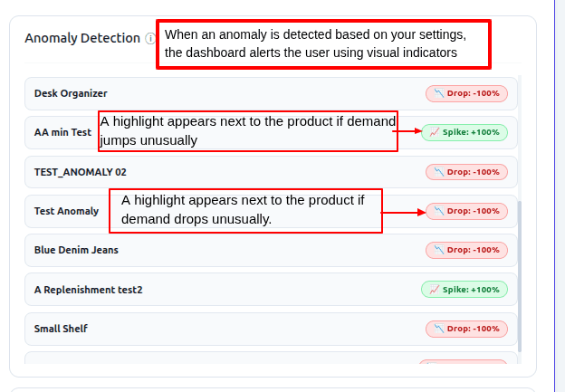Click the chart-down icon in Desk Organizer badge
Viewport: 565px width, 392px height.
(x=439, y=93)
